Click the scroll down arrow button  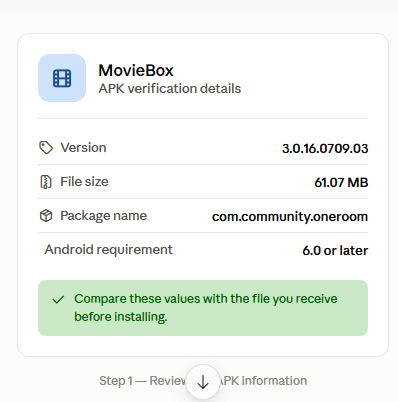[203, 382]
